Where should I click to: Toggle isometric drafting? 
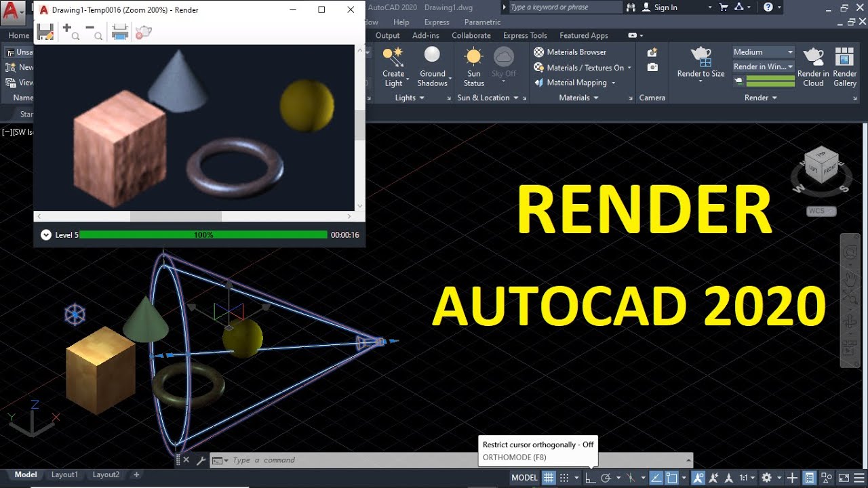pos(631,478)
